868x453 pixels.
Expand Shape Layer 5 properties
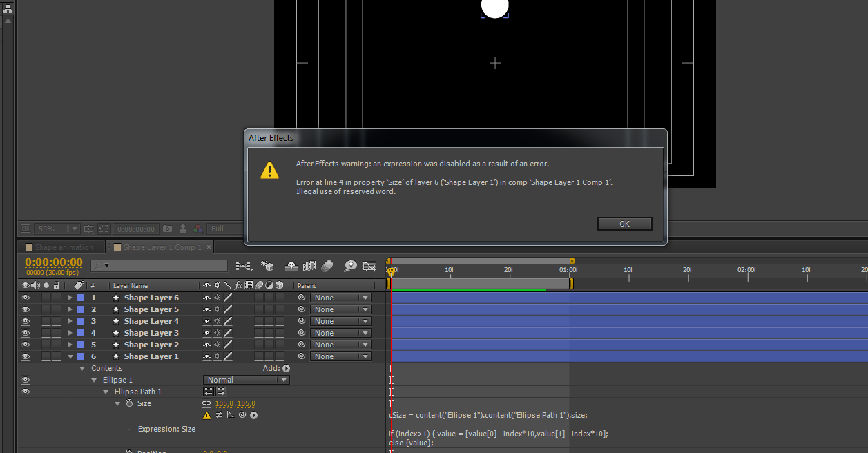coord(70,310)
